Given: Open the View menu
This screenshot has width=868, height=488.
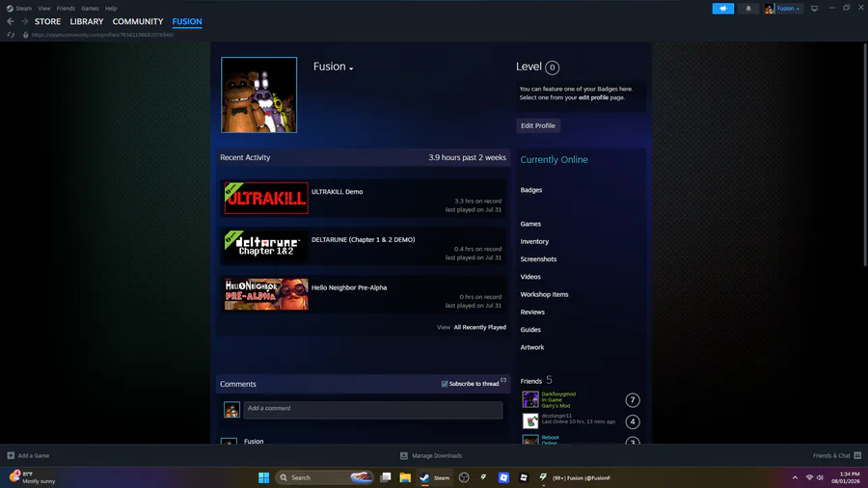Looking at the screenshot, I should pyautogui.click(x=43, y=9).
